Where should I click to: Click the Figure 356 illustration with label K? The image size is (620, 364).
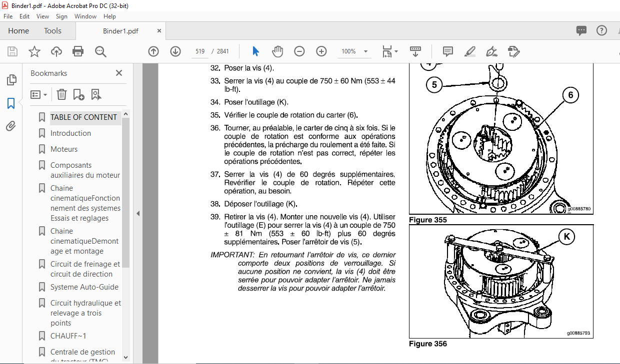tap(501, 281)
